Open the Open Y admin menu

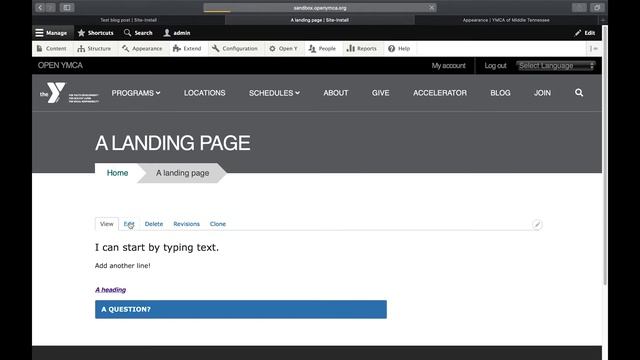click(283, 49)
